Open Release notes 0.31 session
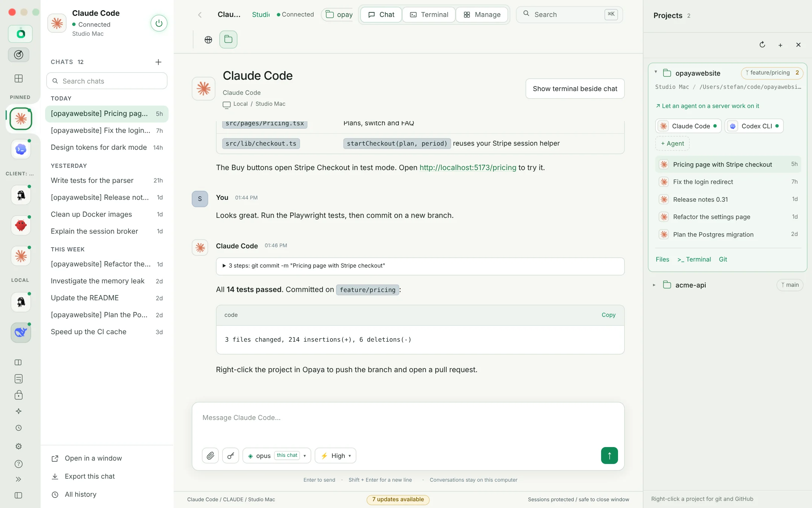Screen dimensions: 812x508 tap(728, 199)
